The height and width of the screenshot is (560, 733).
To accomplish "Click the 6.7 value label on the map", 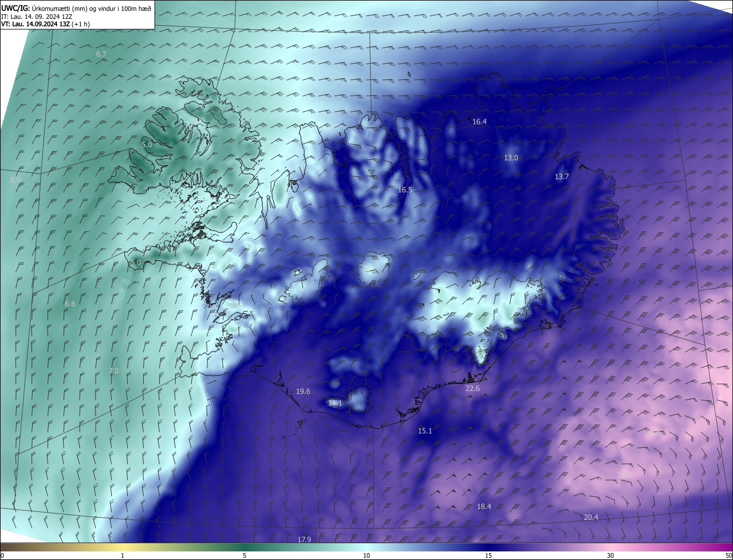I will click(101, 54).
